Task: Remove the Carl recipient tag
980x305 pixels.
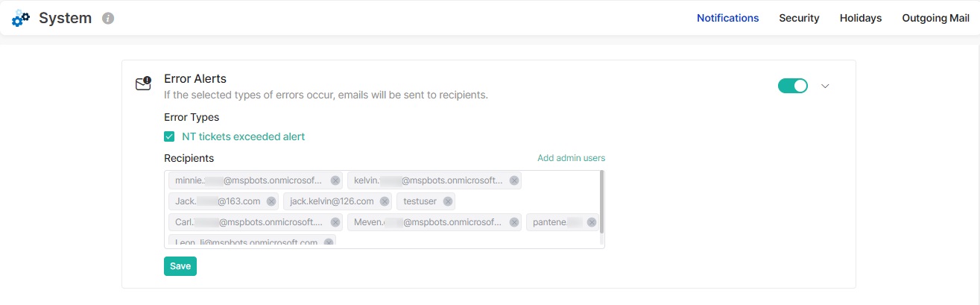Action: [335, 222]
